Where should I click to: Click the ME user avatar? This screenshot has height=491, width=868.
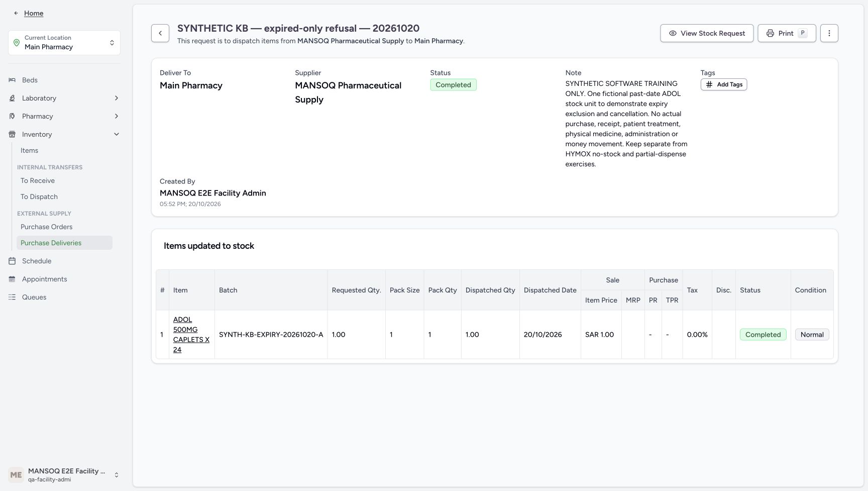coord(16,475)
